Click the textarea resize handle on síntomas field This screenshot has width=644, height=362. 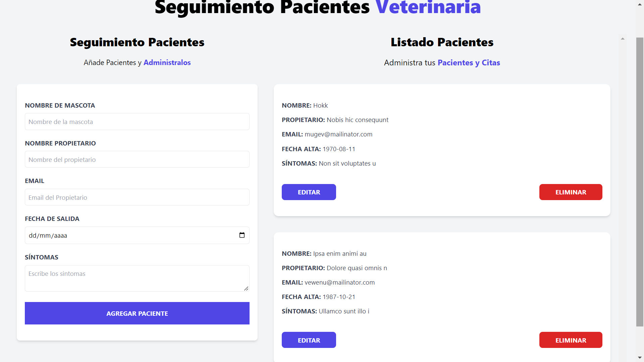(x=247, y=289)
